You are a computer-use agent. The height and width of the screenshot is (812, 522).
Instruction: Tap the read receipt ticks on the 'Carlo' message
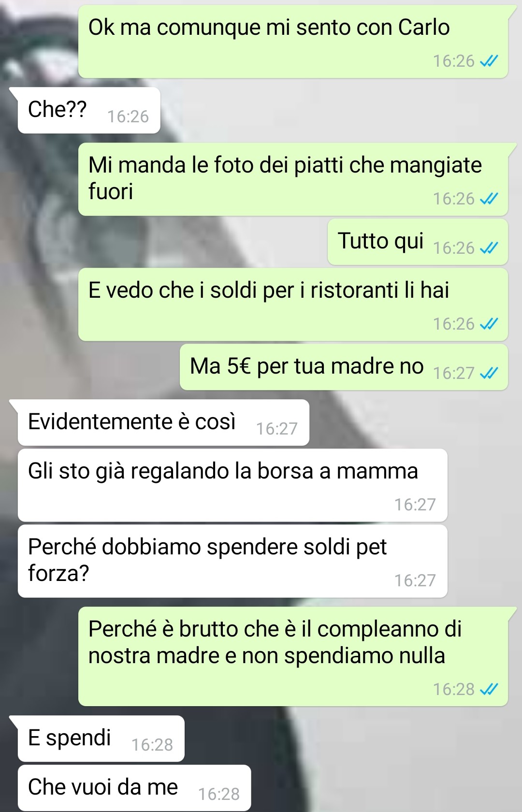(x=489, y=61)
